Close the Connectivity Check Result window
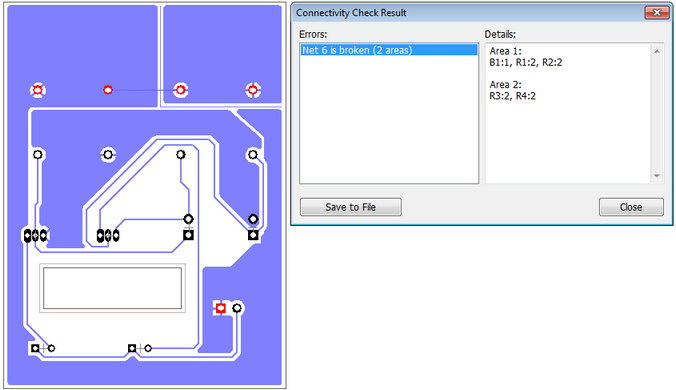Image resolution: width=676 pixels, height=390 pixels. click(657, 12)
